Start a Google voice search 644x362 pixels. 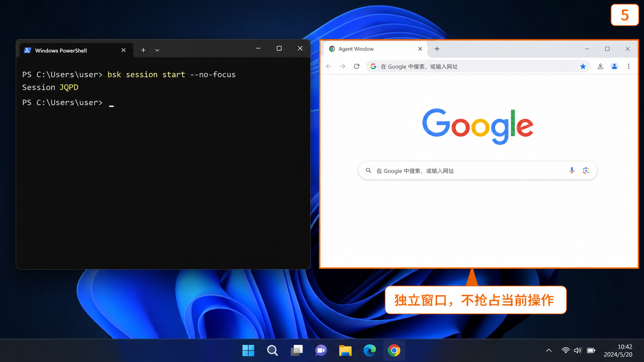click(x=572, y=170)
